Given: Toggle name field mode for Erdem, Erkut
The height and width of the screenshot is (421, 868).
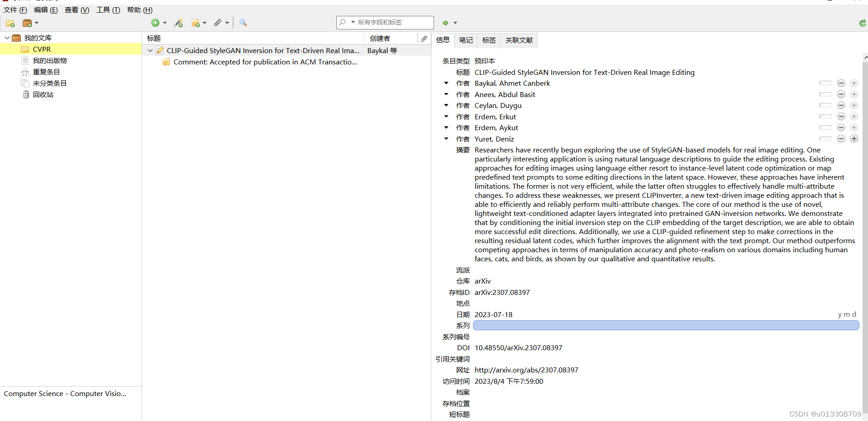Looking at the screenshot, I should [x=825, y=117].
